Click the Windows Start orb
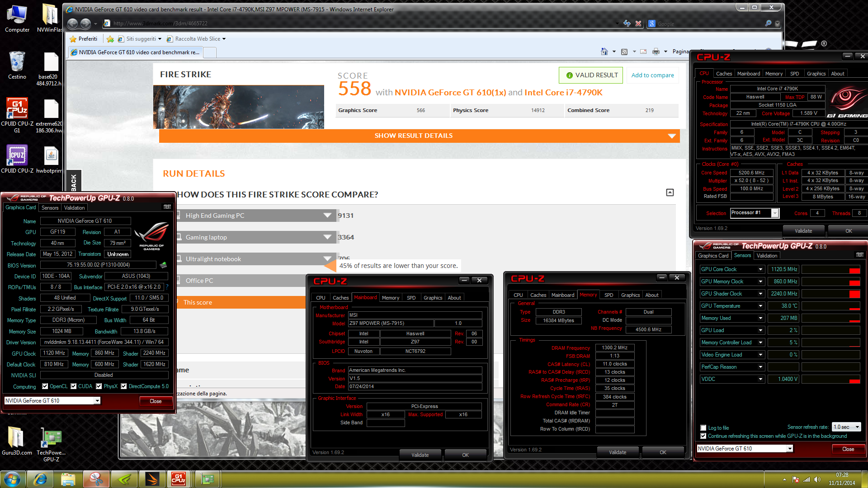The image size is (868, 488). pos(12,479)
